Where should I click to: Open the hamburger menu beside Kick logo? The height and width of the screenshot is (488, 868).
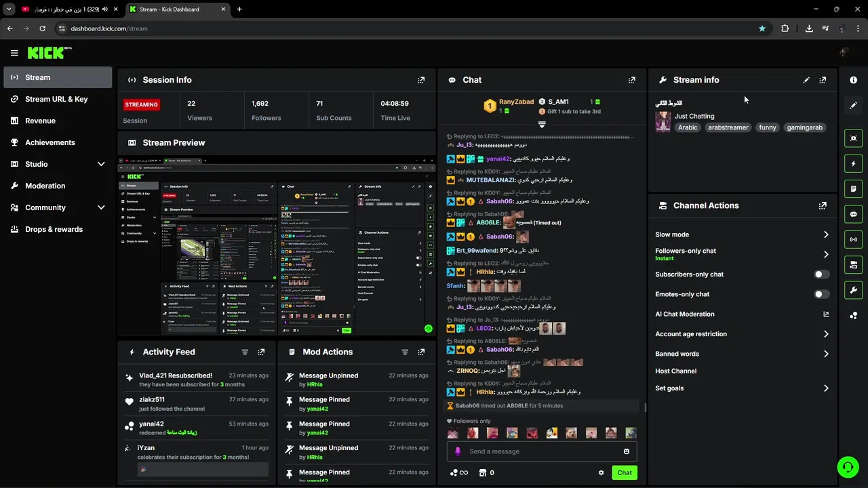pyautogui.click(x=14, y=53)
